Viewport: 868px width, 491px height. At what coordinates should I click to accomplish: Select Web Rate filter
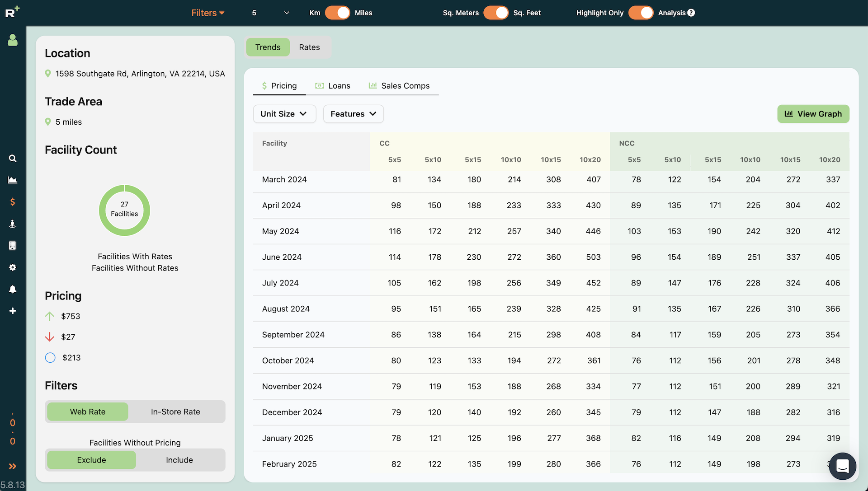tap(88, 412)
